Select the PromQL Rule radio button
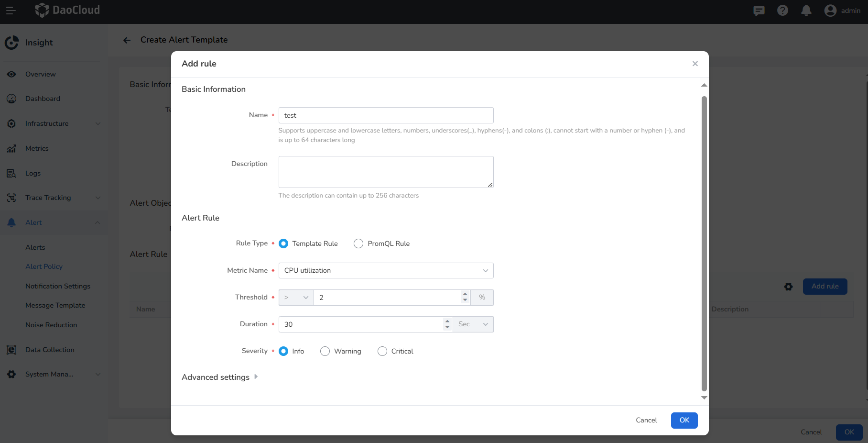868x443 pixels. 358,244
